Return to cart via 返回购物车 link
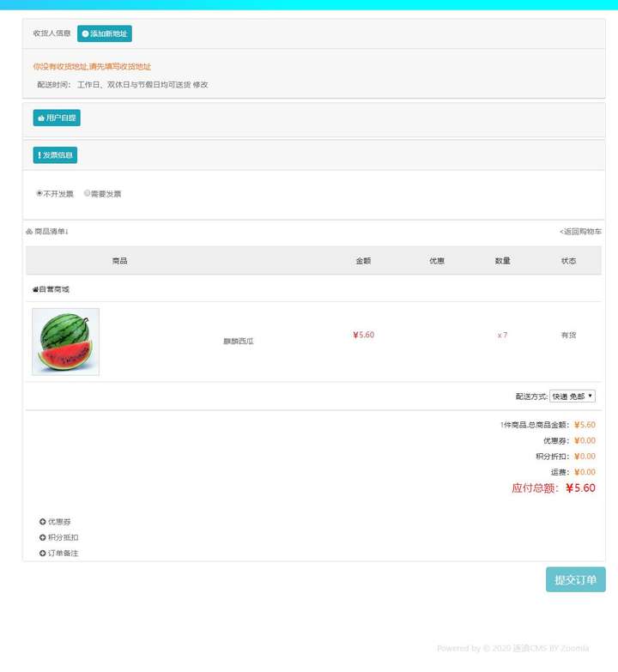The image size is (618, 672). (580, 232)
